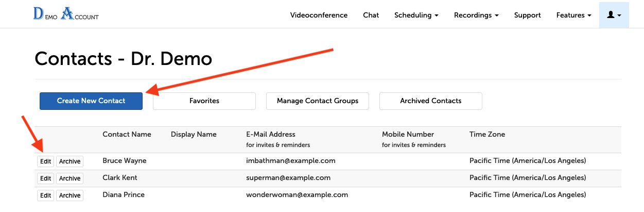Edit the Diana Prince contact
Image resolution: width=644 pixels, height=212 pixels.
pos(46,195)
